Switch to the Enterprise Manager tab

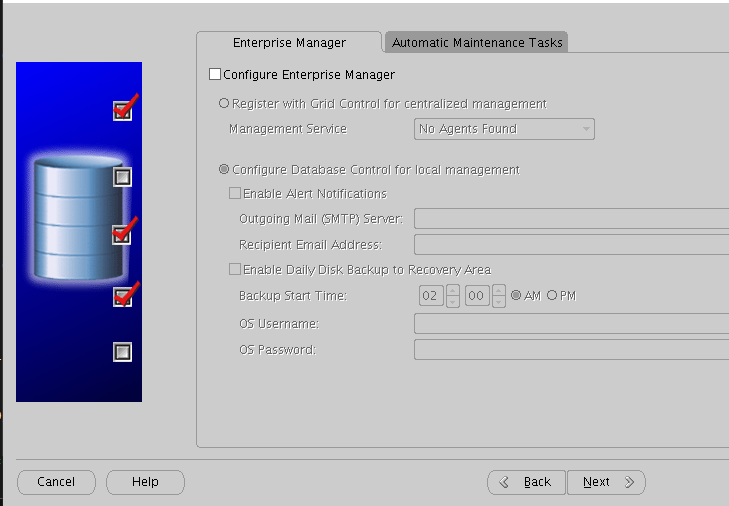point(289,42)
